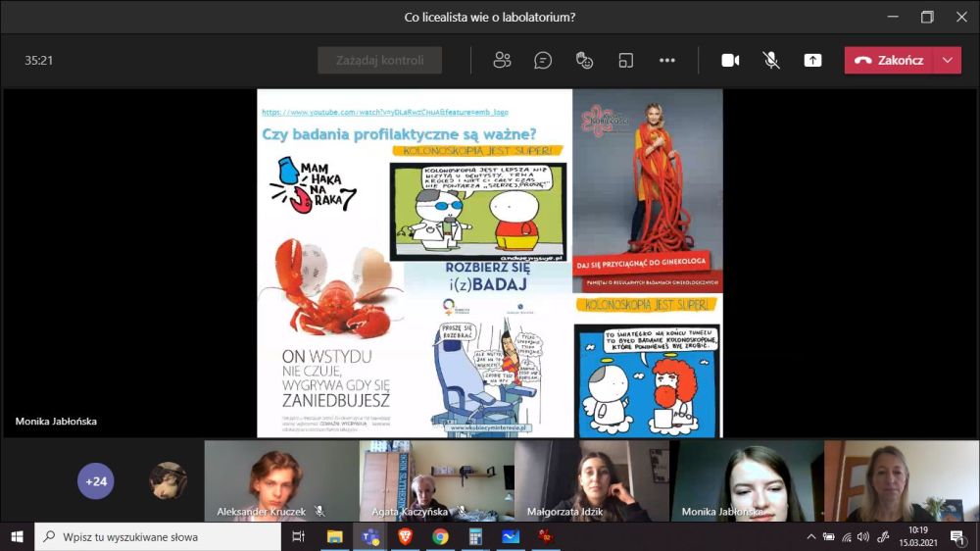Screen dimensions: 980x551
Task: Click the YouTube link in the shared slide
Action: (x=385, y=112)
